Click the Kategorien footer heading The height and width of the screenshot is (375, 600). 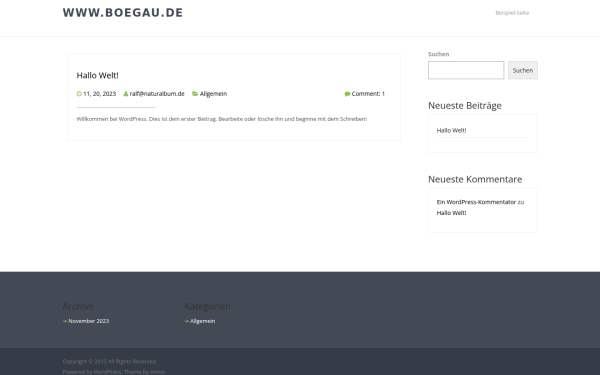click(207, 307)
